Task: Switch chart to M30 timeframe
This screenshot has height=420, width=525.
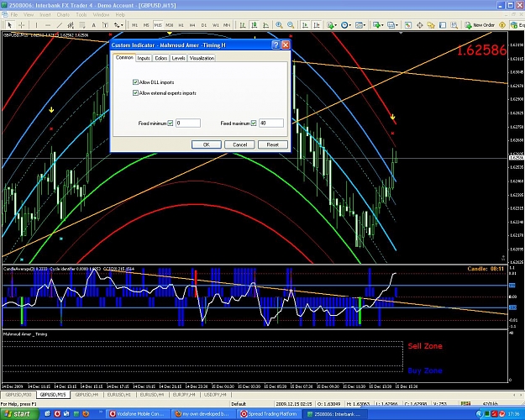Action: click(170, 25)
